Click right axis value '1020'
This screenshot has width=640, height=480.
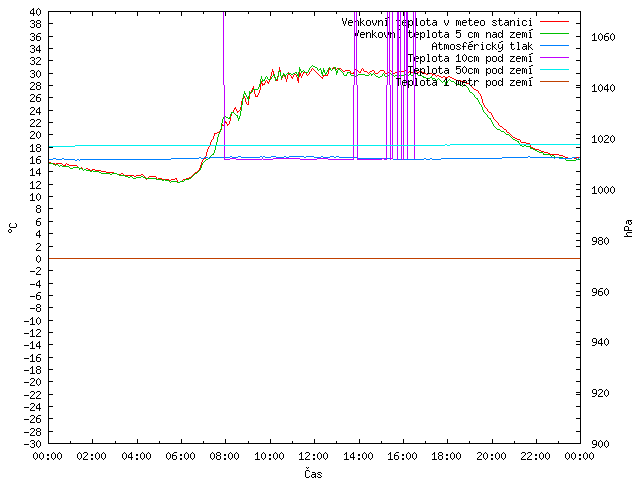(x=603, y=139)
